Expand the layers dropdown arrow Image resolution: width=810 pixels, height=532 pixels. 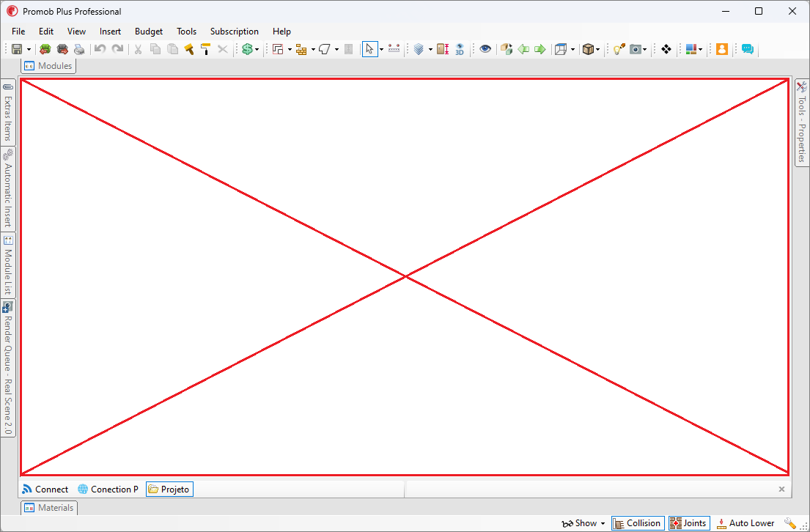430,50
